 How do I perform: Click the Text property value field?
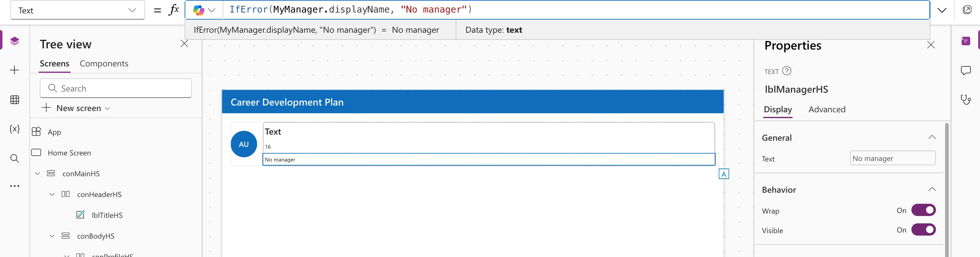click(x=892, y=158)
